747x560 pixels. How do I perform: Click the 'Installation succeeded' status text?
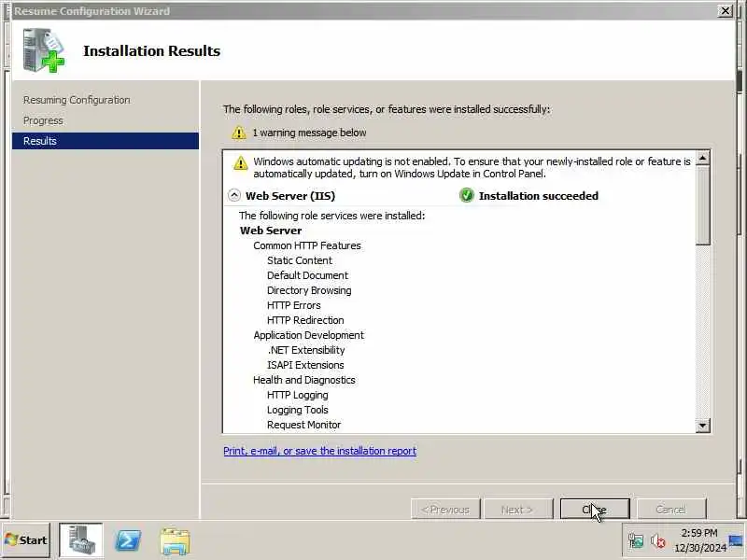[539, 196]
